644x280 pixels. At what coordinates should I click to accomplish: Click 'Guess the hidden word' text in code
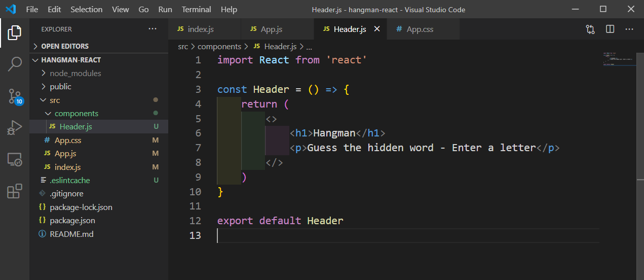[370, 148]
